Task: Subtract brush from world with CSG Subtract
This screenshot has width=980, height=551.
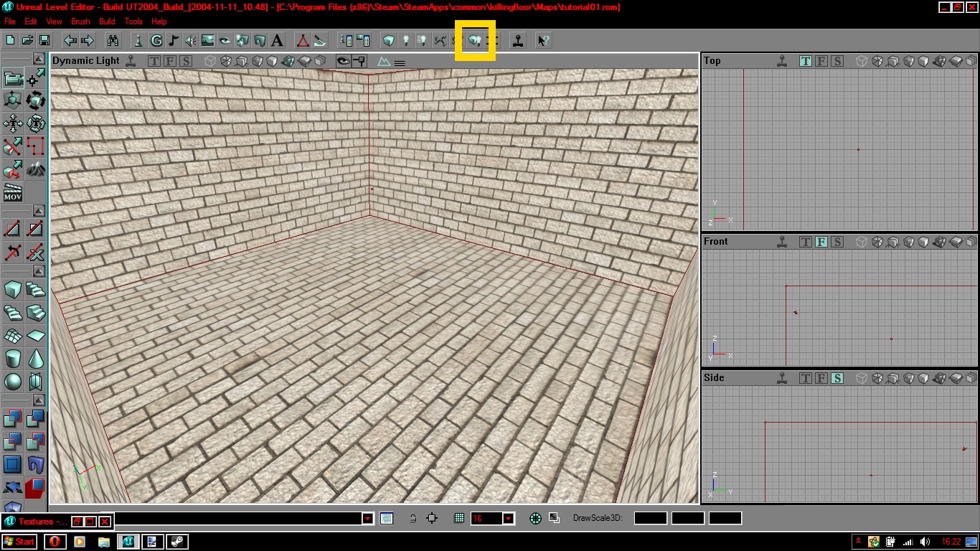Action: 36,419
